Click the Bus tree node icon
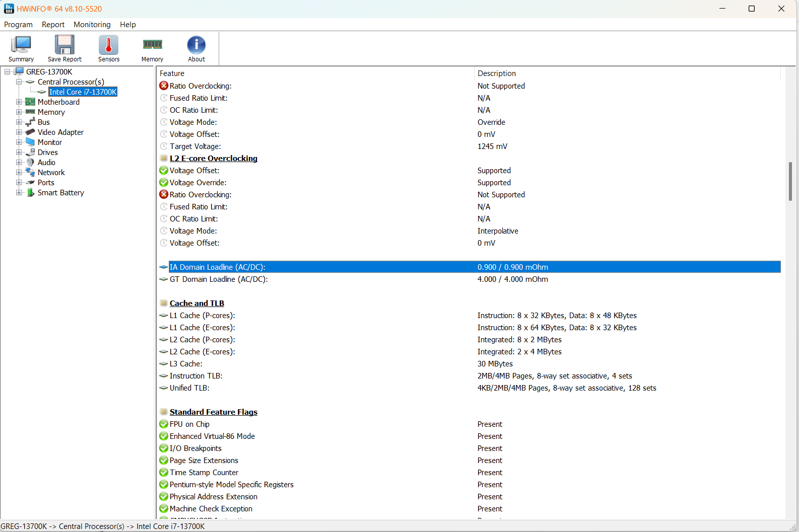 click(x=30, y=122)
